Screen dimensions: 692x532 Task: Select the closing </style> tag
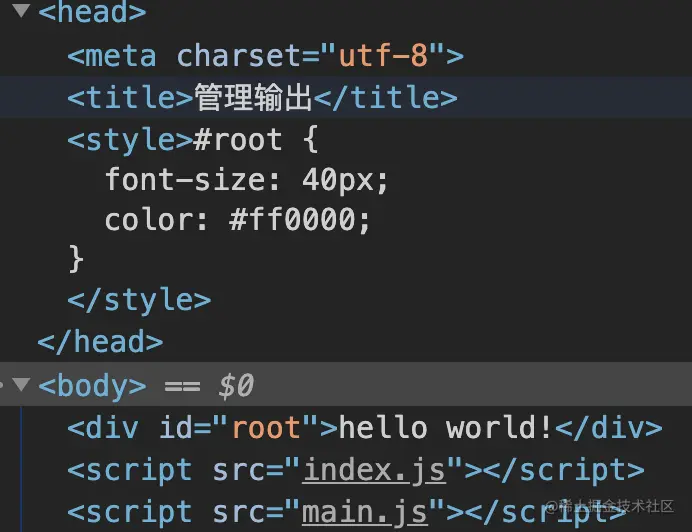(x=139, y=300)
